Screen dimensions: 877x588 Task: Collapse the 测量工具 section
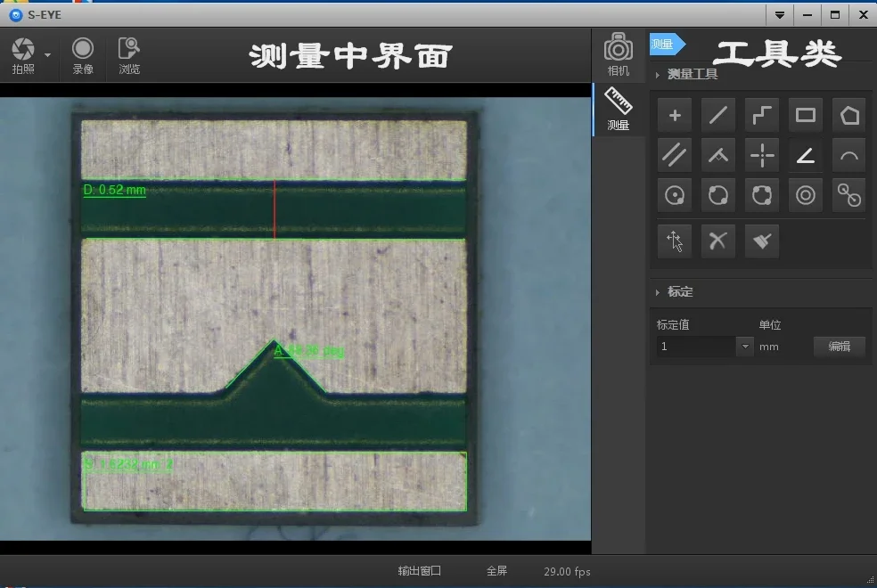(x=658, y=75)
